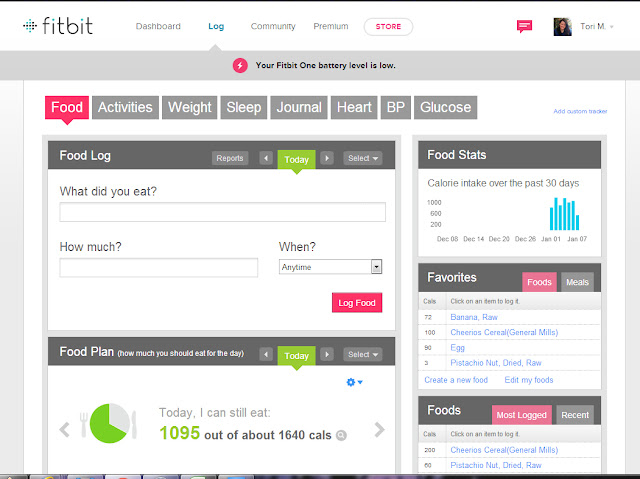640x479 pixels.
Task: Switch to the Heart tab
Action: click(x=354, y=108)
